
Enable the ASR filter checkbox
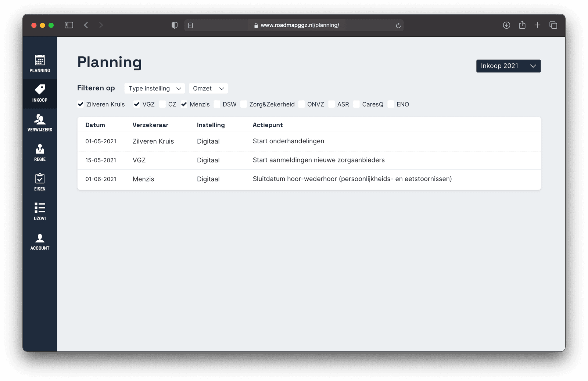(331, 104)
